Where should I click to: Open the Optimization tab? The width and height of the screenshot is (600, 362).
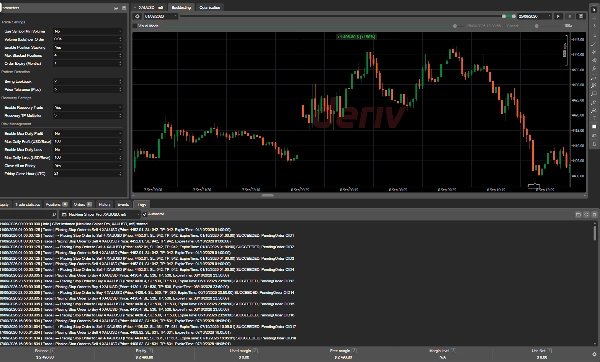[x=210, y=7]
